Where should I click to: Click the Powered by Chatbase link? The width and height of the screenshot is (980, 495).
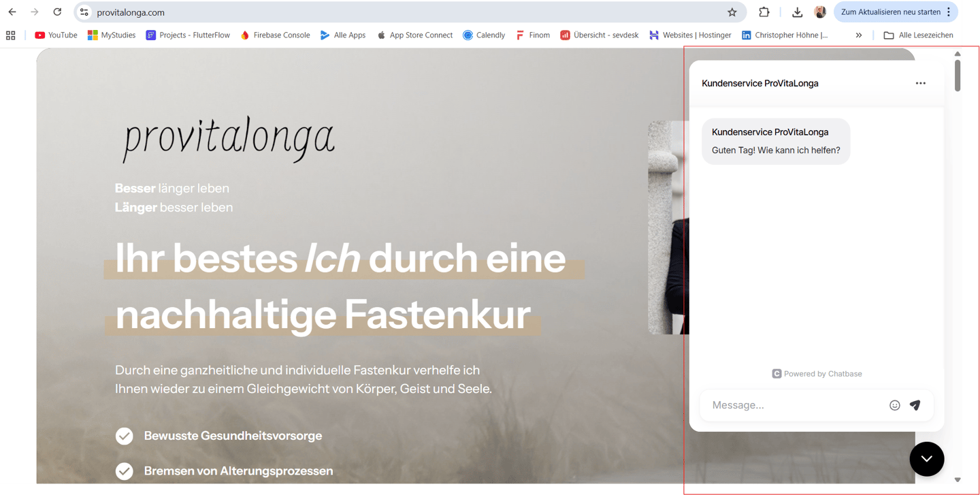point(817,374)
